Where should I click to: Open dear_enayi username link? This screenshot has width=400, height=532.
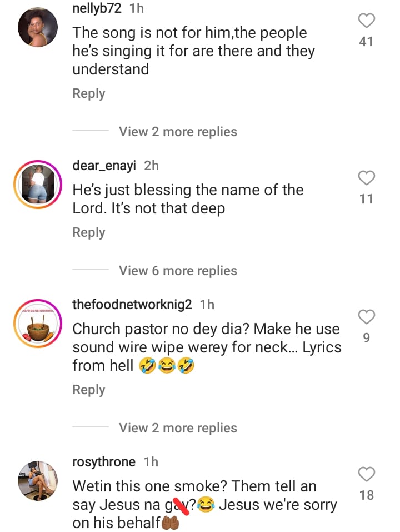click(106, 165)
